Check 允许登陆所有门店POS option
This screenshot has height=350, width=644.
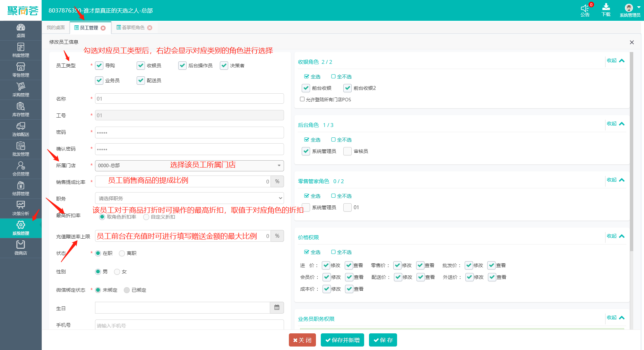(x=302, y=99)
